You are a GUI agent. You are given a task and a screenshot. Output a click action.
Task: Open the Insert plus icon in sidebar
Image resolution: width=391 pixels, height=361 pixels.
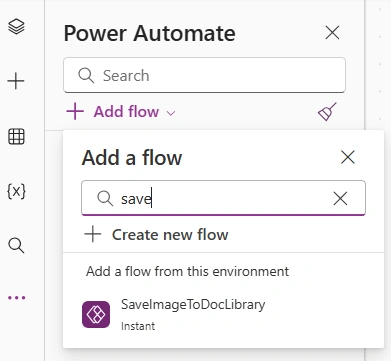coord(16,81)
